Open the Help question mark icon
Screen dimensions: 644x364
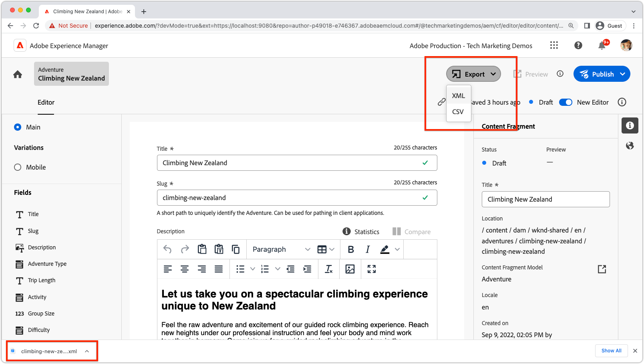click(578, 45)
